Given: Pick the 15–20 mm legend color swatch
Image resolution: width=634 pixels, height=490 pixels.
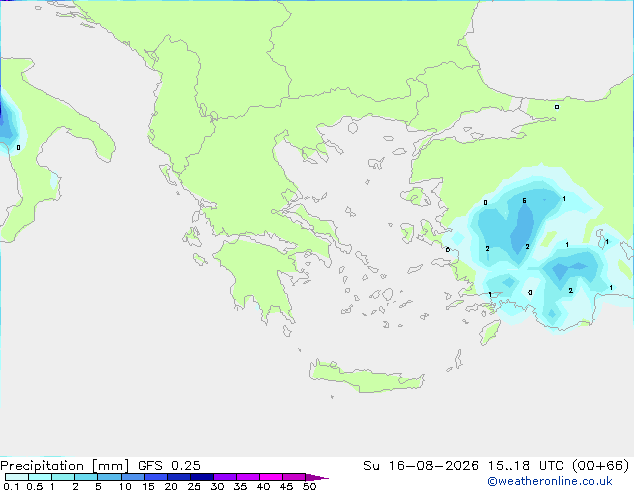Looking at the screenshot, I should (155, 477).
